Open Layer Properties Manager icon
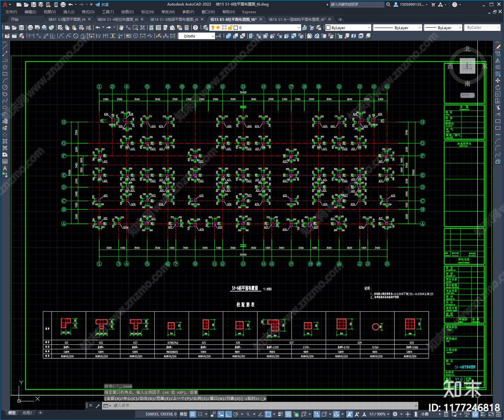Viewport: 504px width, 420px height. 206,28
